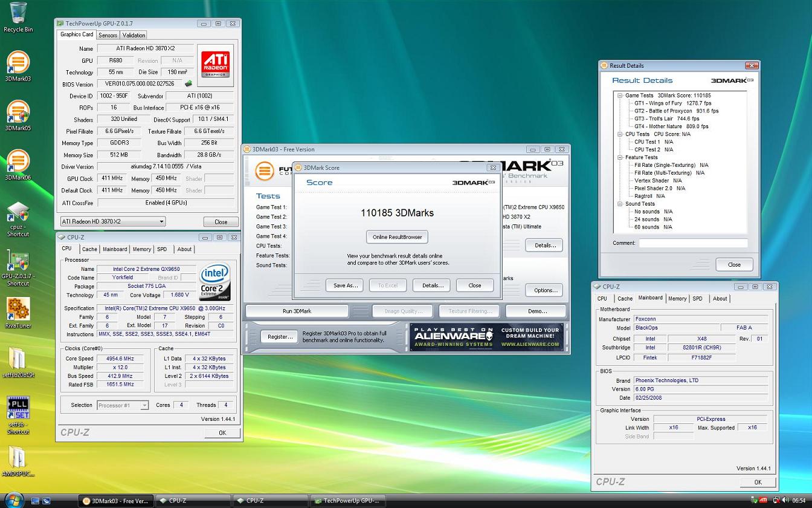
Task: Click the Register button in 3DMark03
Action: [280, 337]
